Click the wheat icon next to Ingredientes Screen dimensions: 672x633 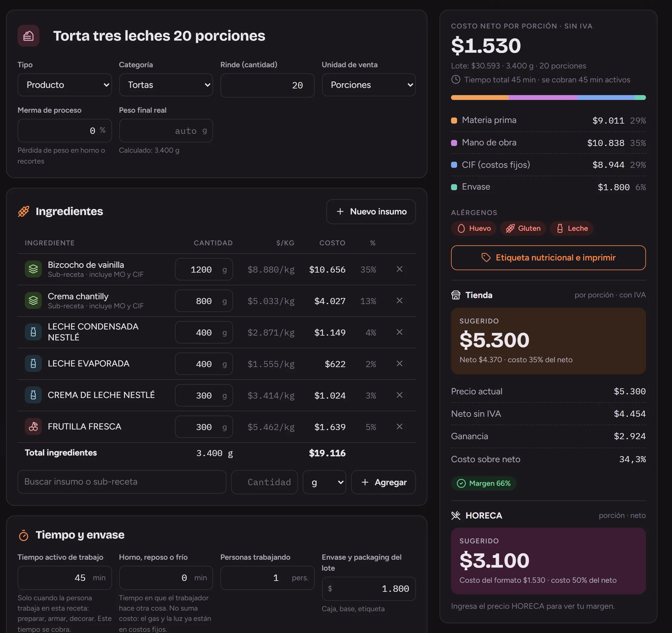pos(24,211)
